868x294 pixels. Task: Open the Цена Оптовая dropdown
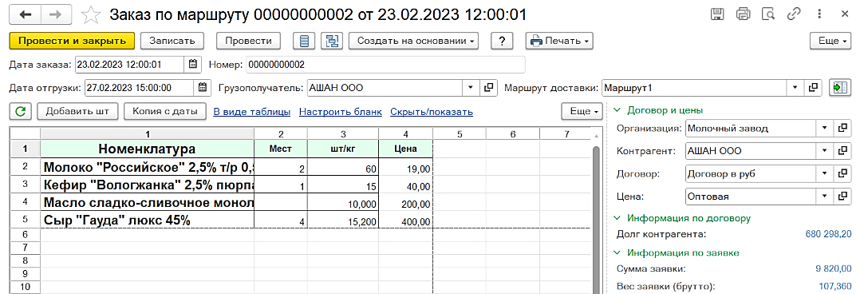tap(824, 196)
